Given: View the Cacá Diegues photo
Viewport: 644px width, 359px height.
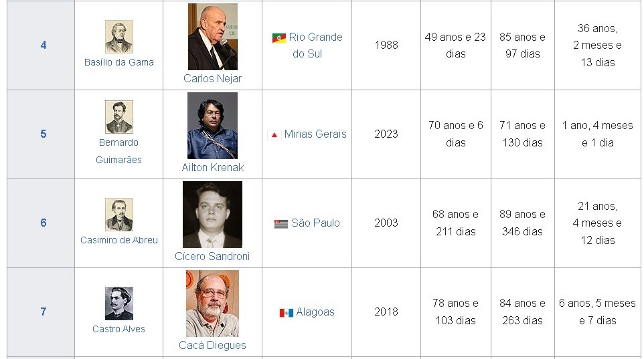Looking at the screenshot, I should 212,304.
